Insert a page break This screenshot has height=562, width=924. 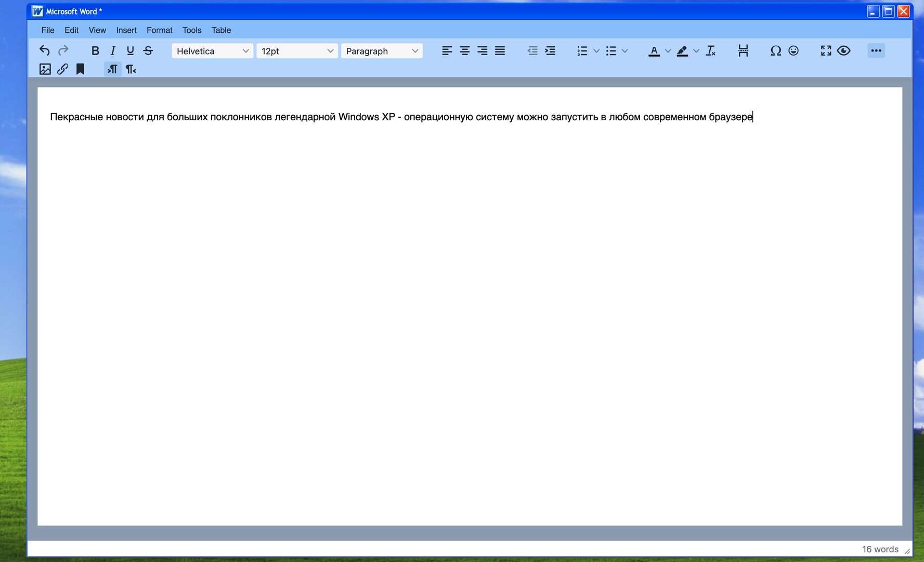(x=744, y=50)
